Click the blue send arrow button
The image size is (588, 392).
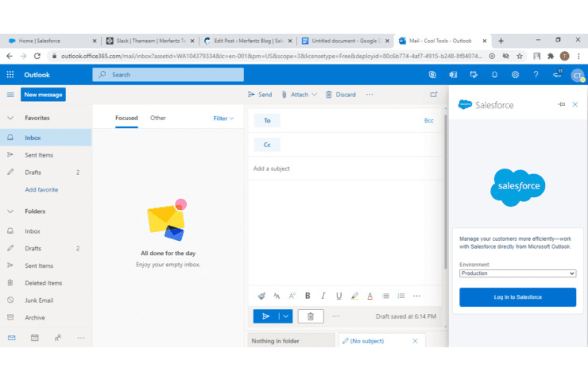[x=266, y=316]
